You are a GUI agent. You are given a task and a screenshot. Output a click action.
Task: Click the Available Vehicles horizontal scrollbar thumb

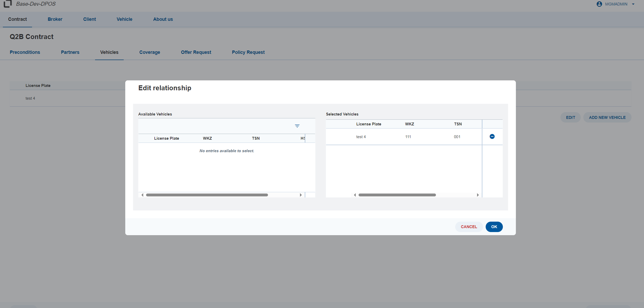click(207, 195)
